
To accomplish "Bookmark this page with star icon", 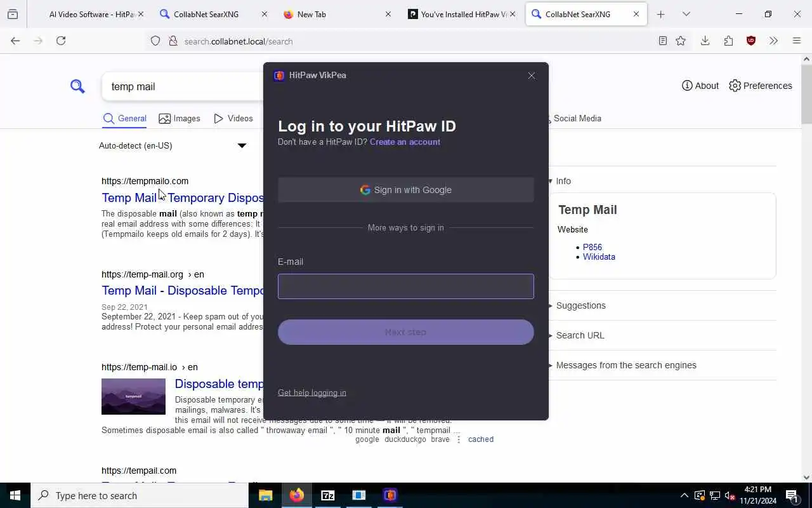I will pyautogui.click(x=681, y=41).
